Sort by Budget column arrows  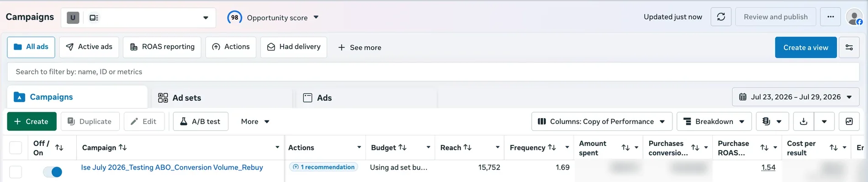[x=402, y=147]
